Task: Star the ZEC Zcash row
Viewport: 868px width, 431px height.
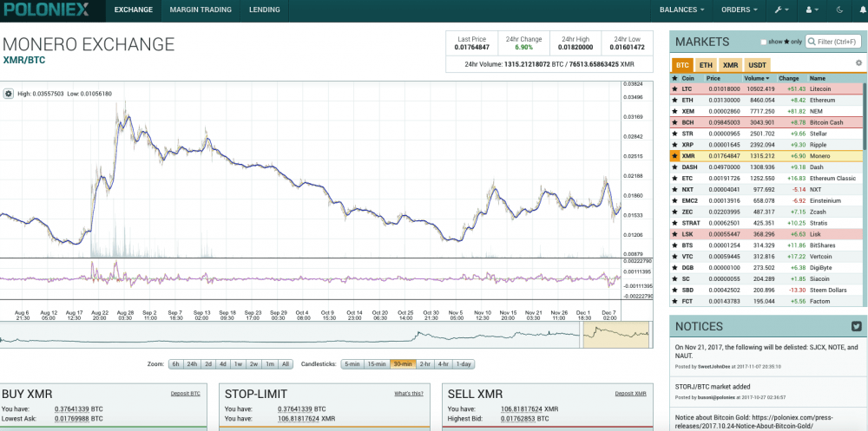Action: pyautogui.click(x=674, y=212)
